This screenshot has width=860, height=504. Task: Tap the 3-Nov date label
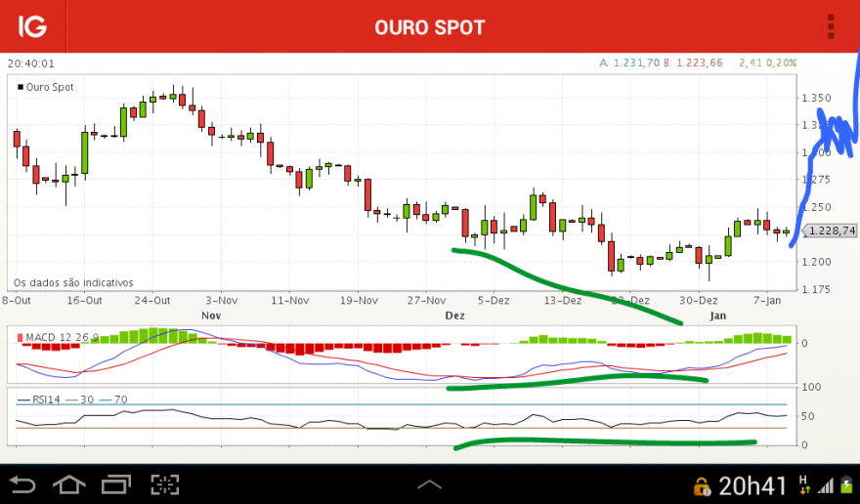[x=222, y=300]
